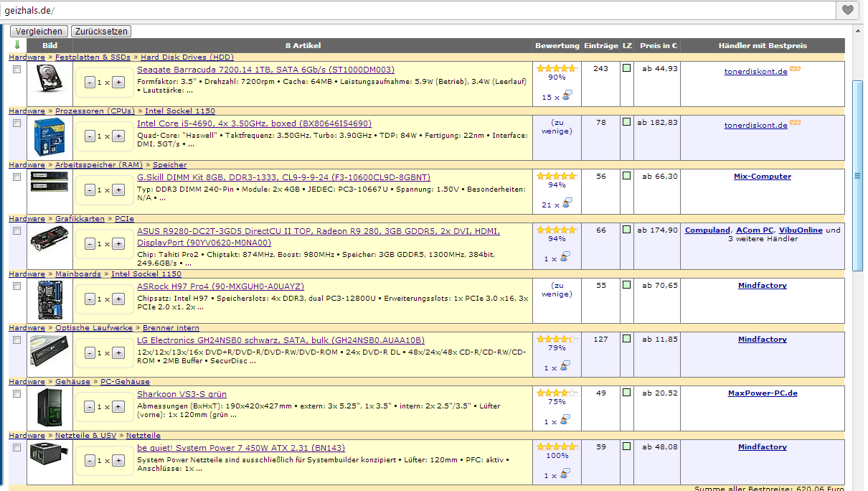Click the heart favorite icon in address bar
This screenshot has height=491, width=868.
849,10
